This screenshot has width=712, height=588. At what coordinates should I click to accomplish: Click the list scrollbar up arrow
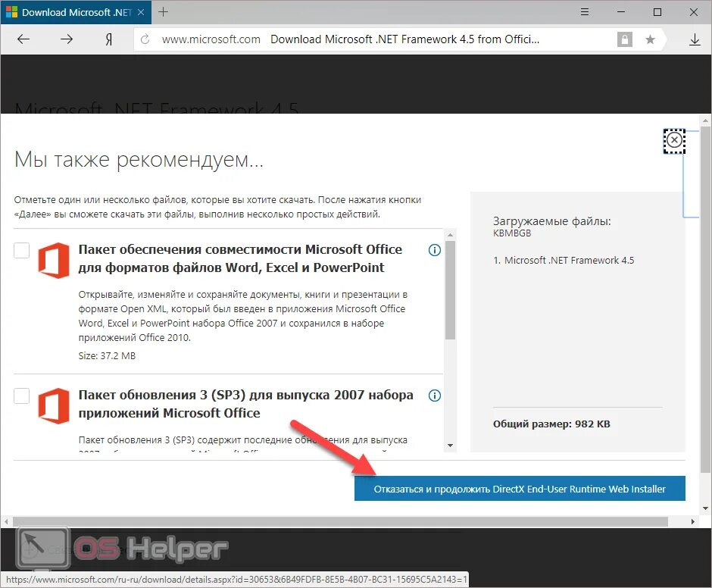point(450,235)
